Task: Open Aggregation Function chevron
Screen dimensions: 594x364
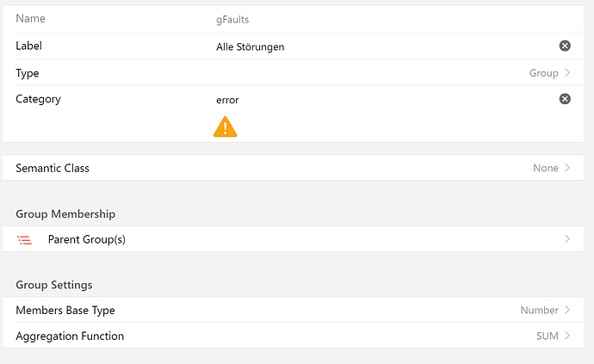Action: [567, 336]
